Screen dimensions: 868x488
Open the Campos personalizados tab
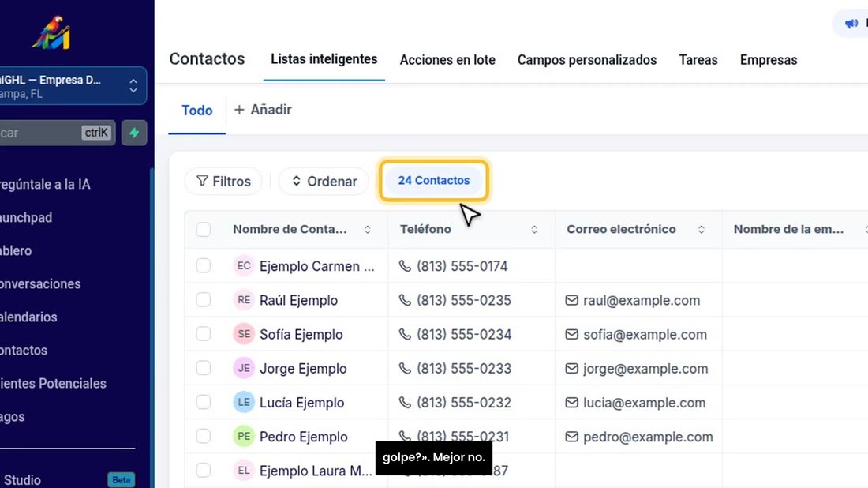(x=587, y=60)
